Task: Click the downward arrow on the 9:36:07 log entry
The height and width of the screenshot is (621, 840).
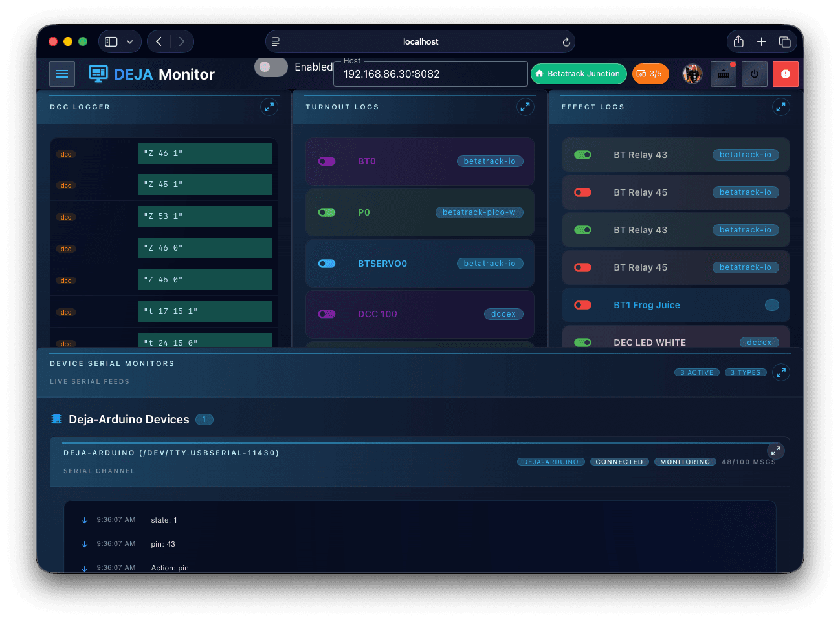Action: click(84, 520)
